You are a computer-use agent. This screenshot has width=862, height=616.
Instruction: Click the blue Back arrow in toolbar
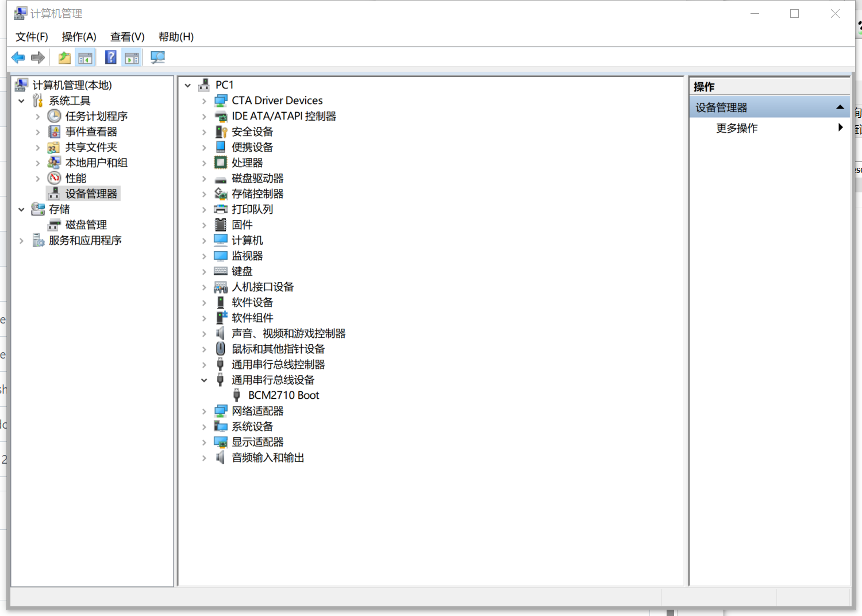(x=18, y=57)
